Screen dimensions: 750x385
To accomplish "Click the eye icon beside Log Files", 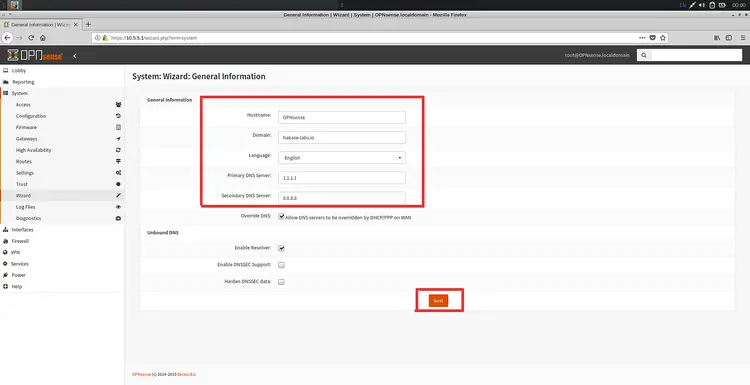I will [x=118, y=207].
